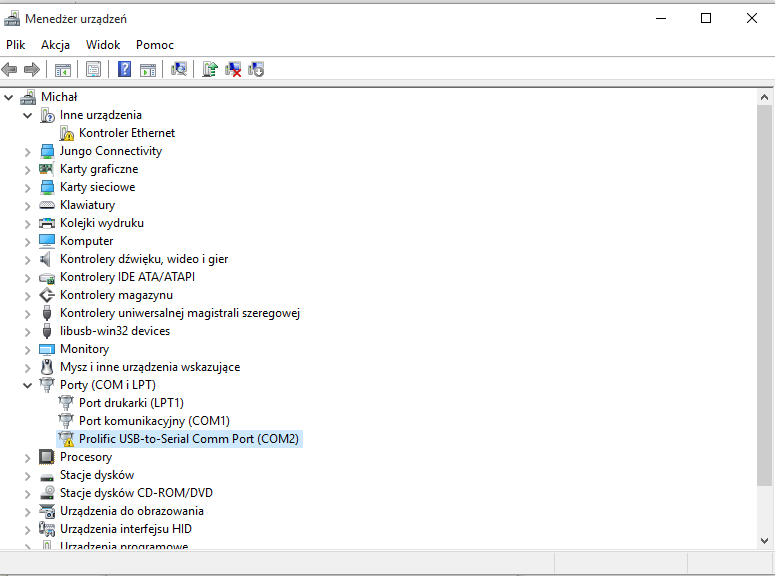This screenshot has height=576, width=775.
Task: Click the scrollbar down arrow
Action: 764,541
